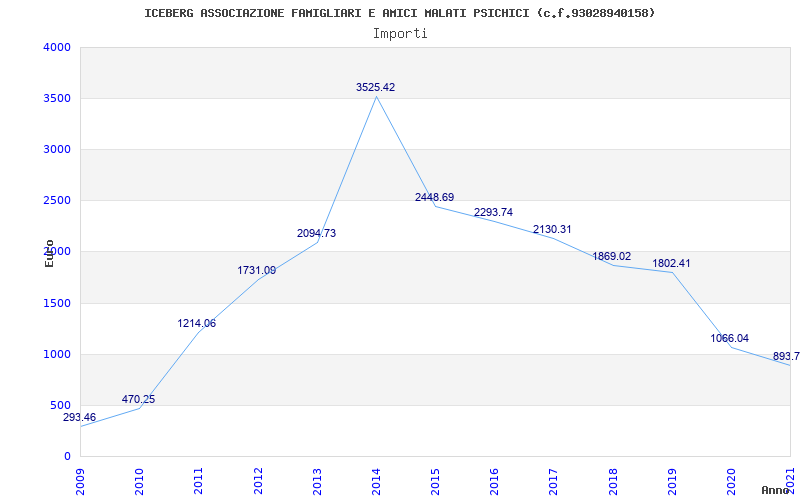The width and height of the screenshot is (800, 500).
Task: Click the 3500 y-axis tick label
Action: 57,98
